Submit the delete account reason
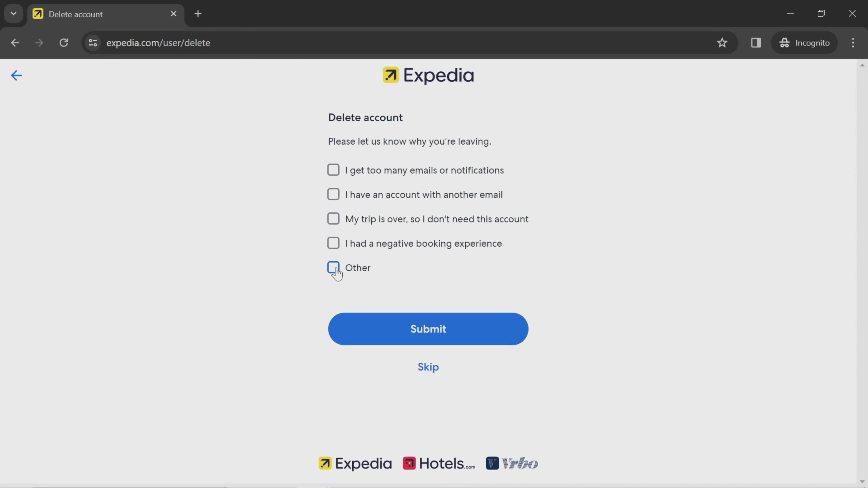868x488 pixels. tap(428, 329)
